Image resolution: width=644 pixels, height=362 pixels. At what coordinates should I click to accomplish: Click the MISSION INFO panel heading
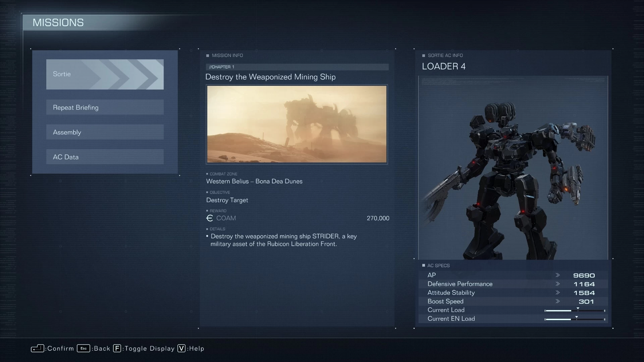click(x=227, y=55)
